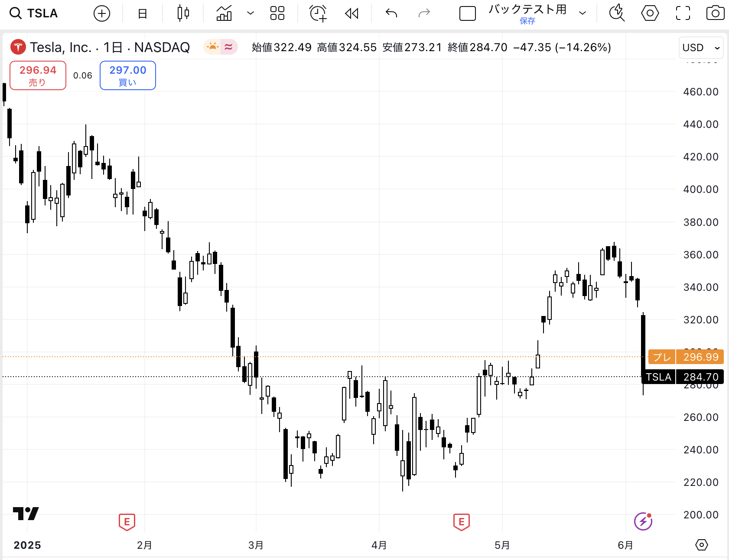Click the 安値273.21 low value
The image size is (729, 560).
[x=412, y=47]
